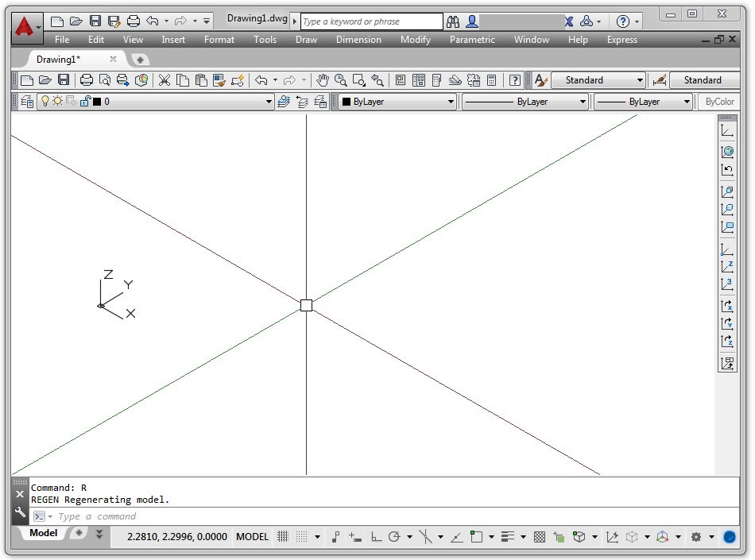
Task: Open the ByLayer lineweight dropdown
Action: coord(687,102)
